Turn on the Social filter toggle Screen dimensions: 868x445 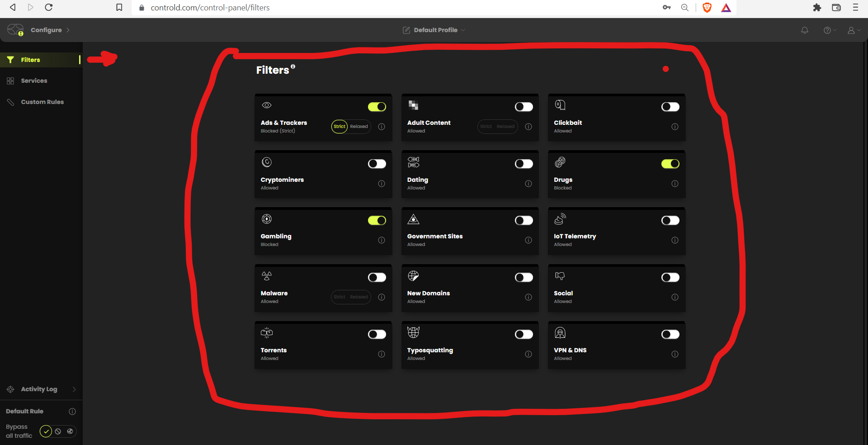(670, 277)
